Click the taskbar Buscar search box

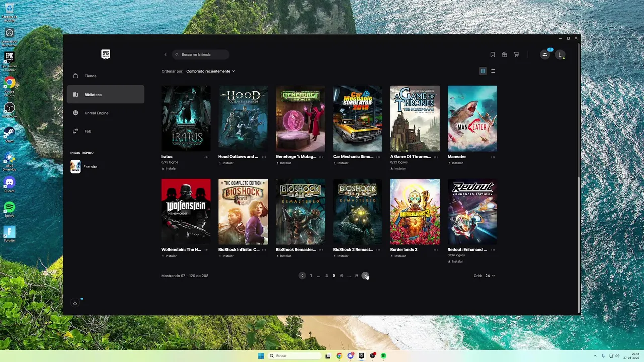pyautogui.click(x=294, y=356)
